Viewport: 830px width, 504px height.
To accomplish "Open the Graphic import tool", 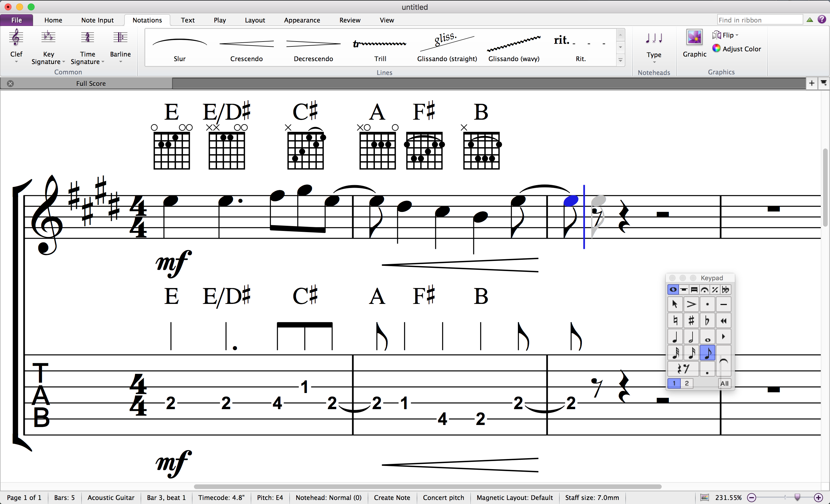I will tap(695, 37).
